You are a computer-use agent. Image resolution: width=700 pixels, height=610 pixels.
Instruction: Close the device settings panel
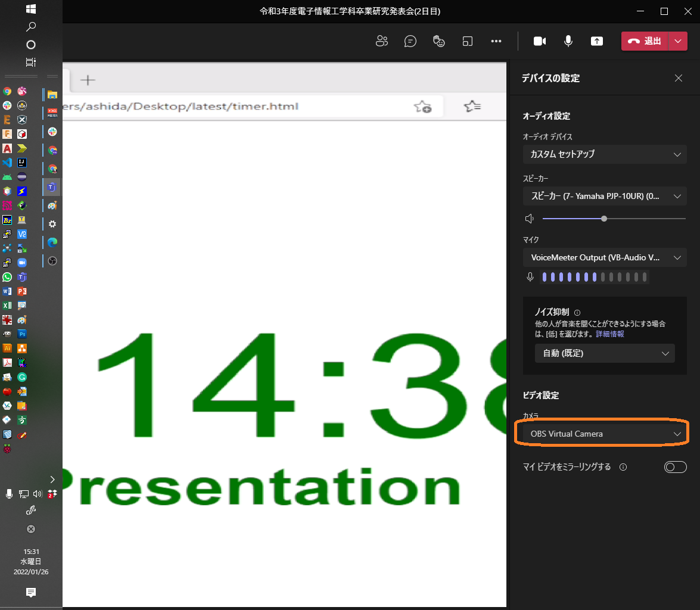pos(678,78)
